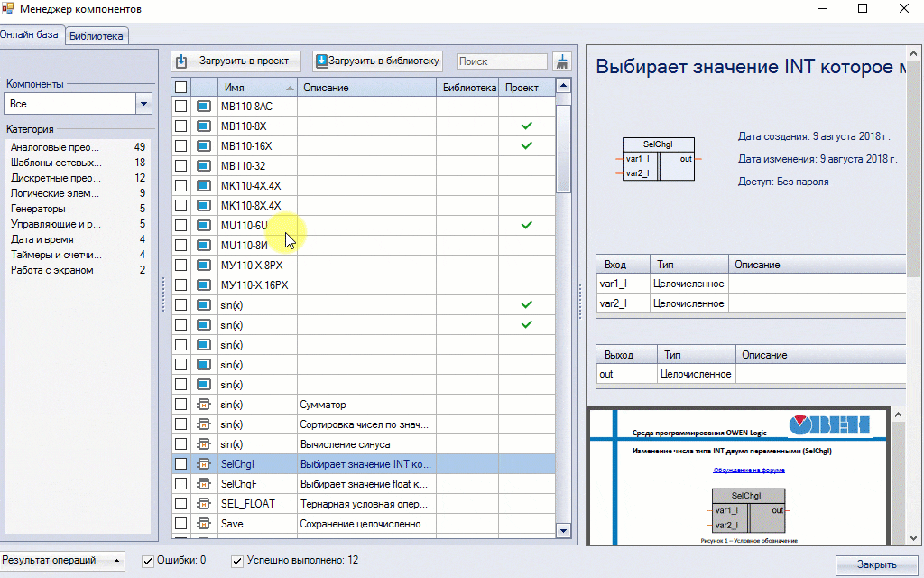924x578 pixels.
Task: Tick the checkbox for МВ110-32
Action: tap(181, 166)
